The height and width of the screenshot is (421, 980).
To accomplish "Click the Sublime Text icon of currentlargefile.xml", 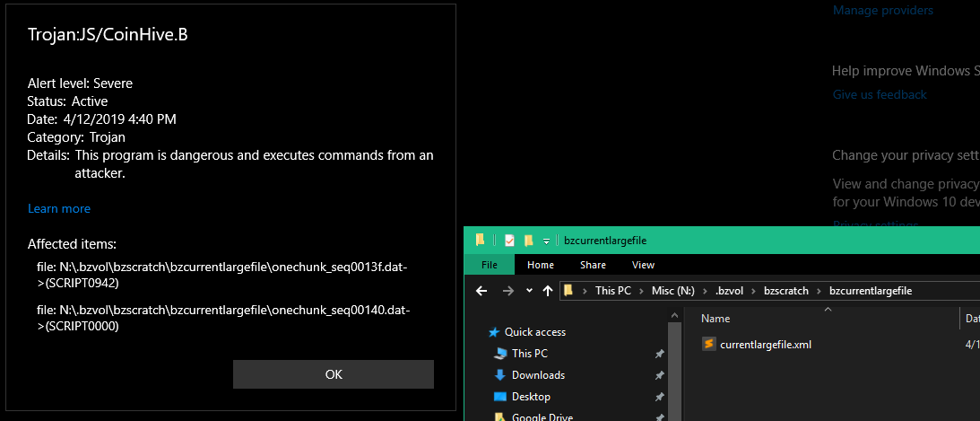I will (x=708, y=344).
